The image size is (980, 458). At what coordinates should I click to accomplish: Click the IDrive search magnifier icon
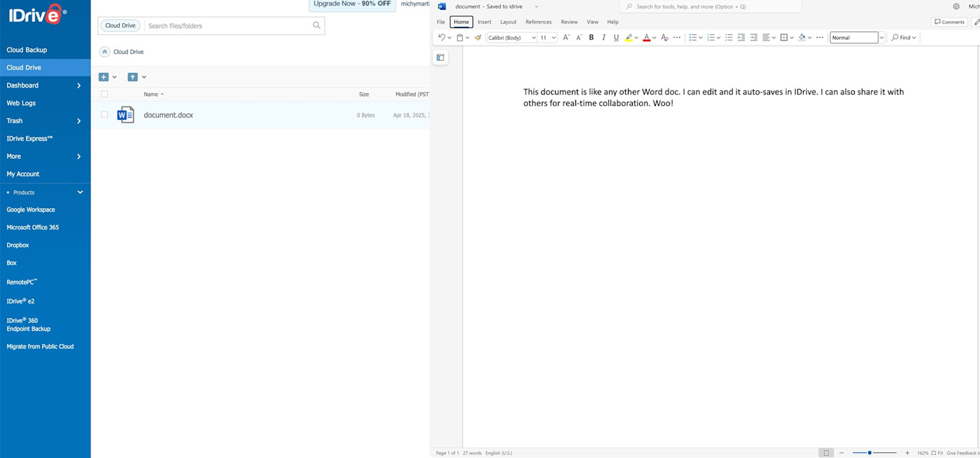[x=316, y=25]
